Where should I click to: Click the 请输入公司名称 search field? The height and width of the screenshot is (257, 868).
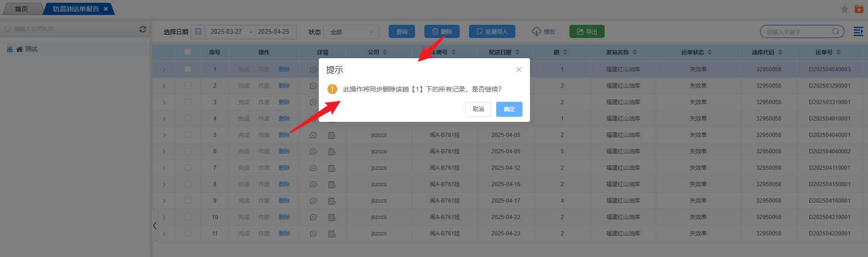coord(70,29)
